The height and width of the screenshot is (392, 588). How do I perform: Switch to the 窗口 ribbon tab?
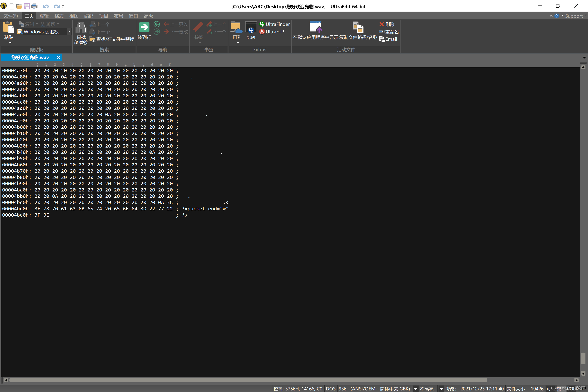(133, 16)
